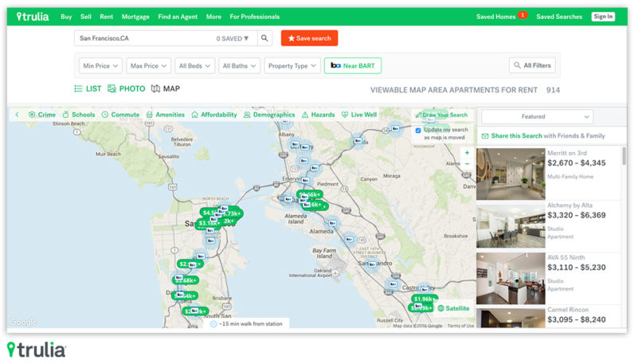Click Draw Your Search pencil tool
The height and width of the screenshot is (364, 634).
pyautogui.click(x=441, y=115)
